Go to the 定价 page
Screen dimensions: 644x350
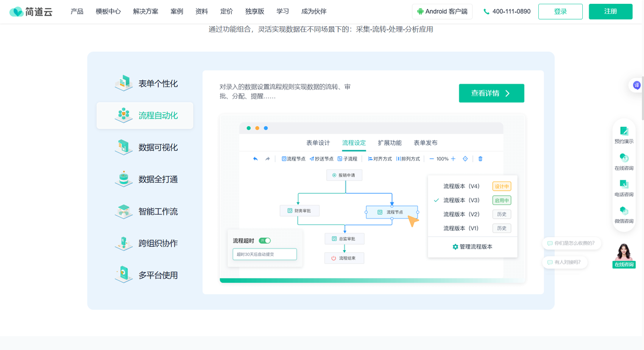pyautogui.click(x=226, y=11)
